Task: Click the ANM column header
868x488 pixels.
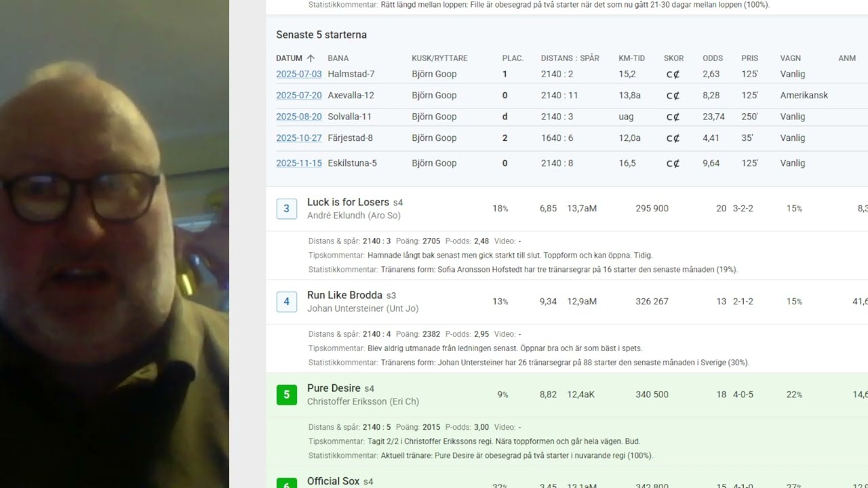Action: coord(847,58)
